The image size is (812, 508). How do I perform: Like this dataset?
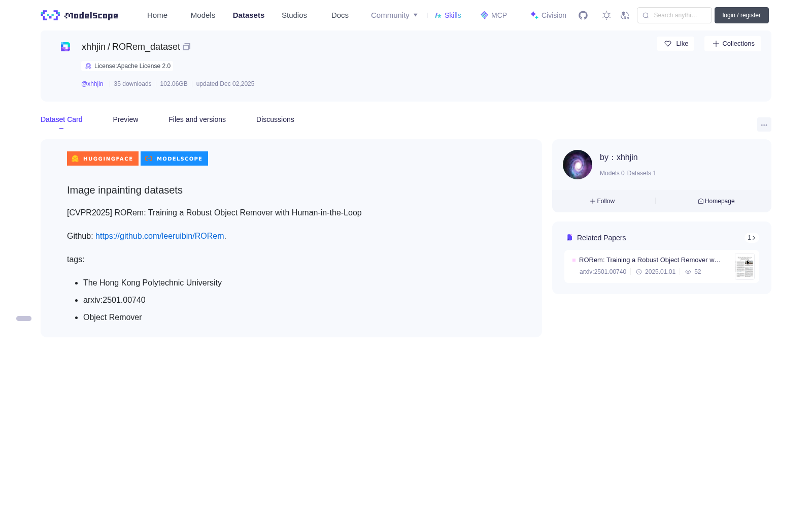(x=676, y=44)
